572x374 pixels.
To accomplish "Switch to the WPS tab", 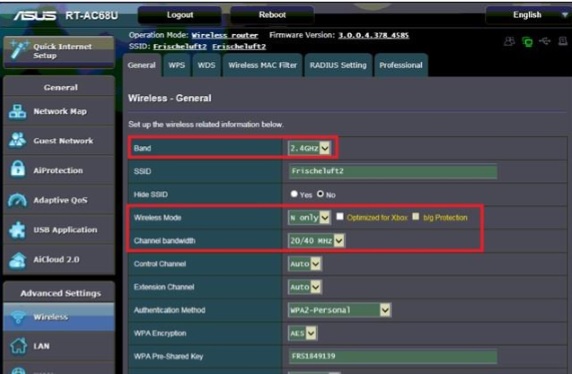I will click(177, 65).
